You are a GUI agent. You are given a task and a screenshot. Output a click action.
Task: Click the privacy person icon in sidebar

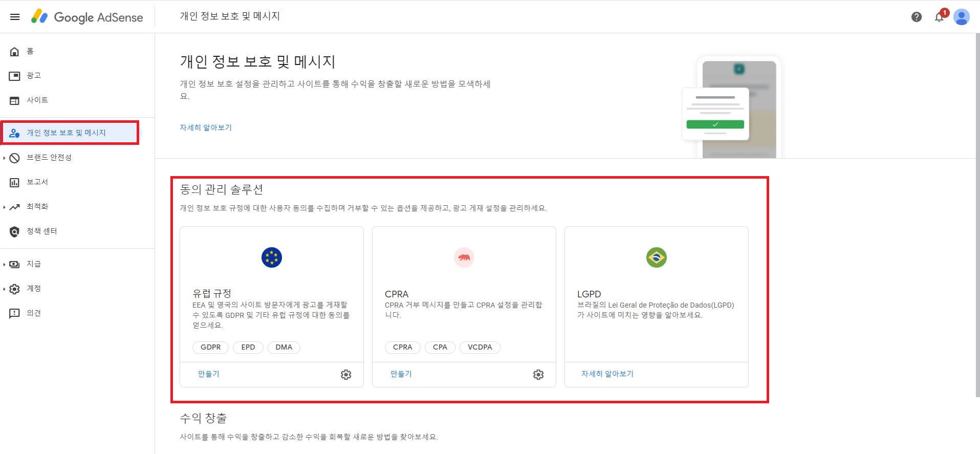click(15, 133)
